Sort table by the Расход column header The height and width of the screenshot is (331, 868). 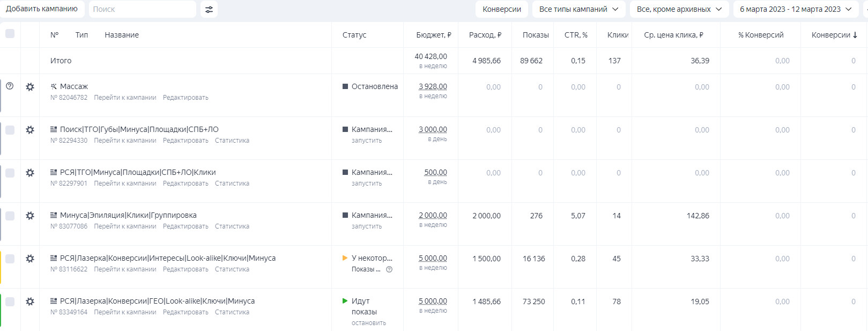click(x=485, y=35)
